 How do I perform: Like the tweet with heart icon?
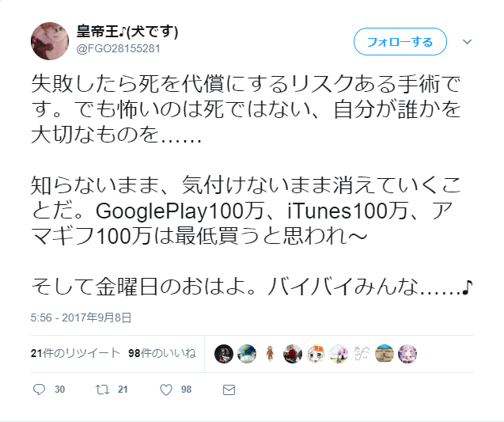(166, 390)
